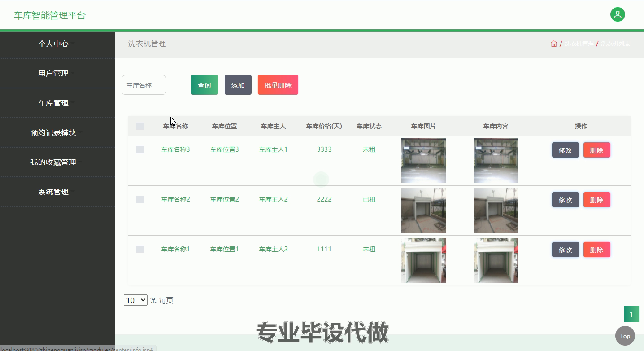This screenshot has width=644, height=351.
Task: Click the 已租 status cell
Action: click(369, 199)
